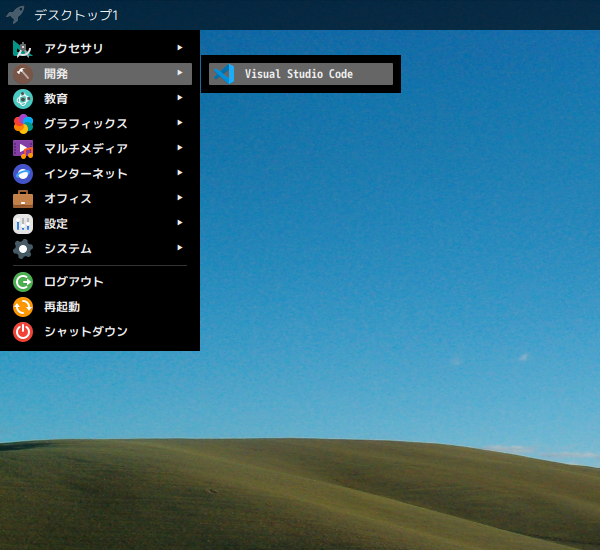This screenshot has width=600, height=550.
Task: Choose シャットダウン to power off
Action: 100,332
